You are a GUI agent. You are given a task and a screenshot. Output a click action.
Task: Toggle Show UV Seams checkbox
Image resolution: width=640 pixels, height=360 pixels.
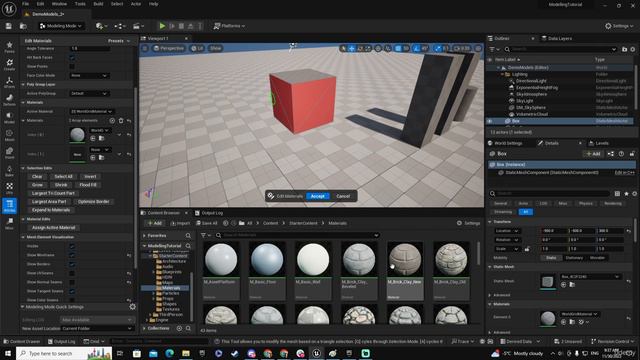(x=72, y=273)
